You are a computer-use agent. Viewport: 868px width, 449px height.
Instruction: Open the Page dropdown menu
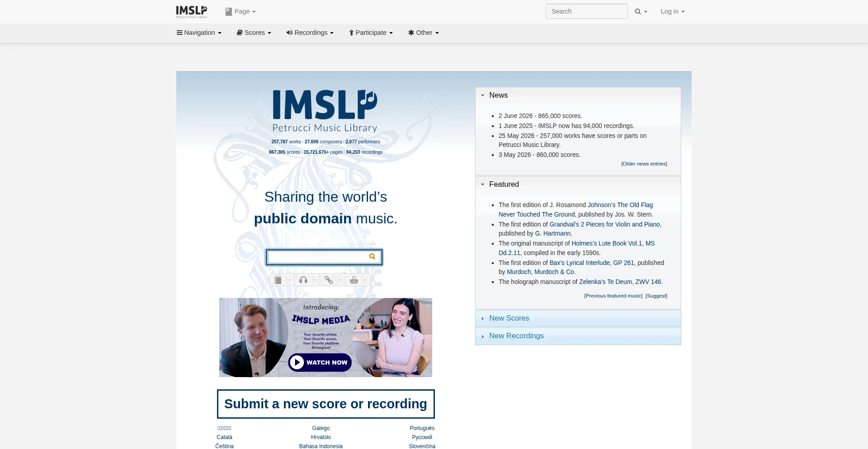point(241,12)
